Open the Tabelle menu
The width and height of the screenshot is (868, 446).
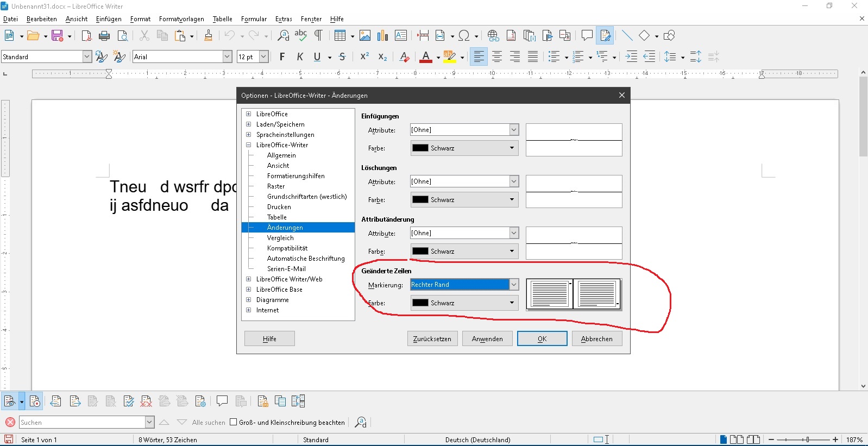[x=222, y=19]
